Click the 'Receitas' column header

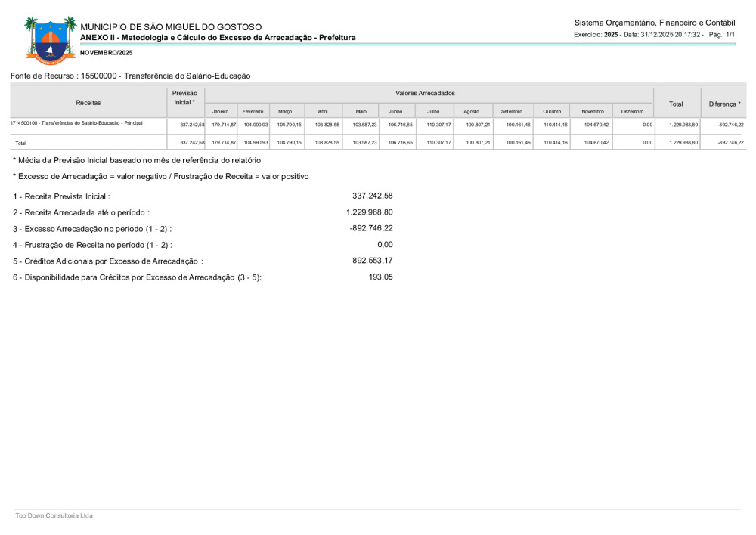[x=88, y=102]
